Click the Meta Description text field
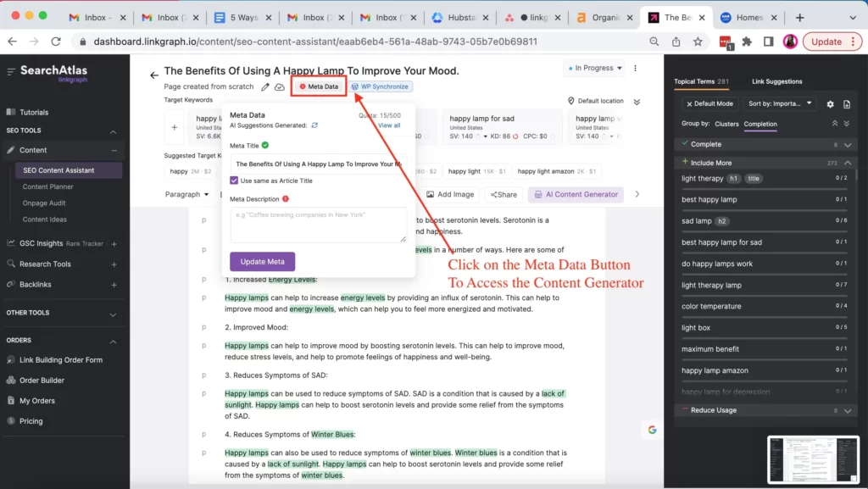This screenshot has height=489, width=868. click(318, 225)
